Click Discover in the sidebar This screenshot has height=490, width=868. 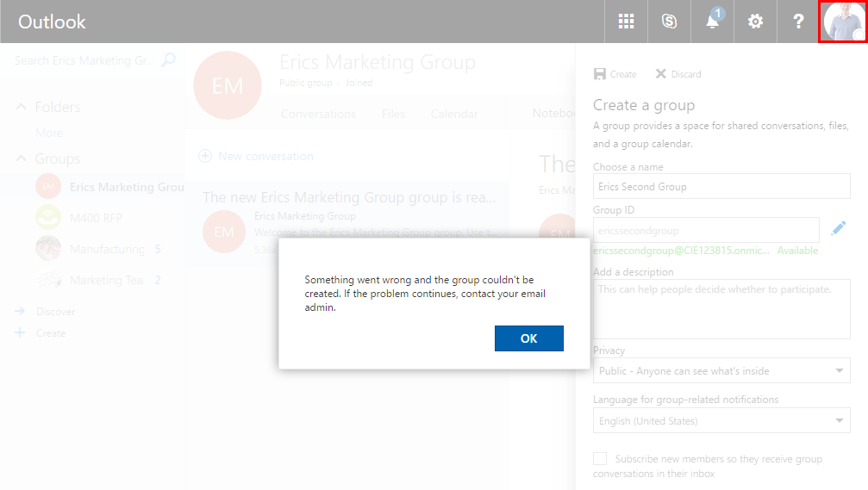point(55,312)
